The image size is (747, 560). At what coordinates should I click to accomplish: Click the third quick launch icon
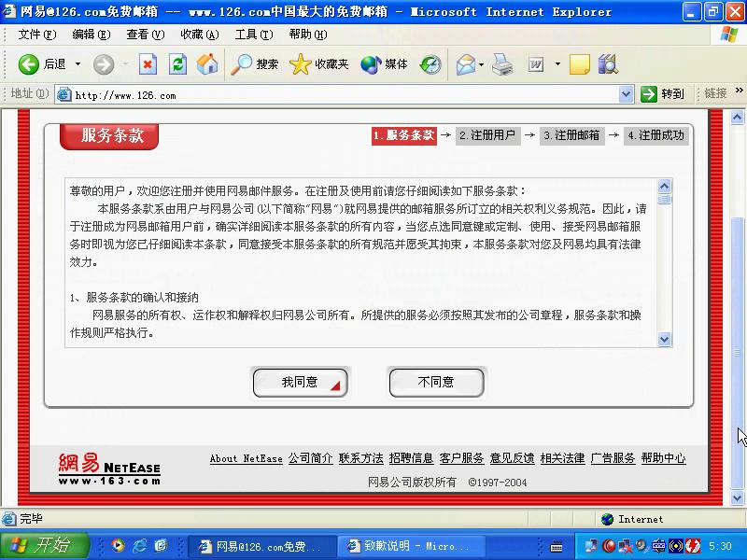[161, 546]
